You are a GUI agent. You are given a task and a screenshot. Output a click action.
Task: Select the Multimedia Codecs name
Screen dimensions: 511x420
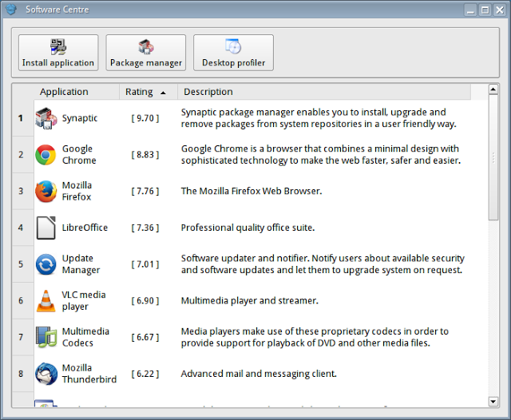tap(85, 337)
